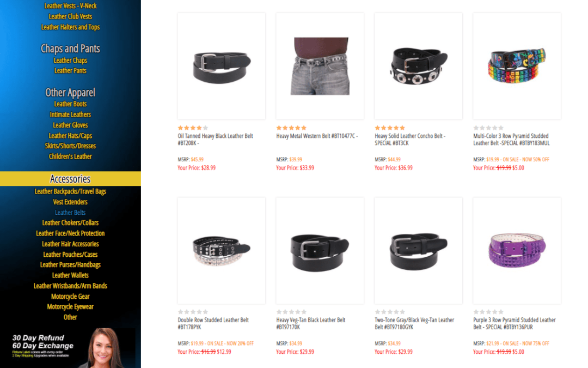This screenshot has width=588, height=368.
Task: Select Leather Belts in the sidebar
Action: 70,213
